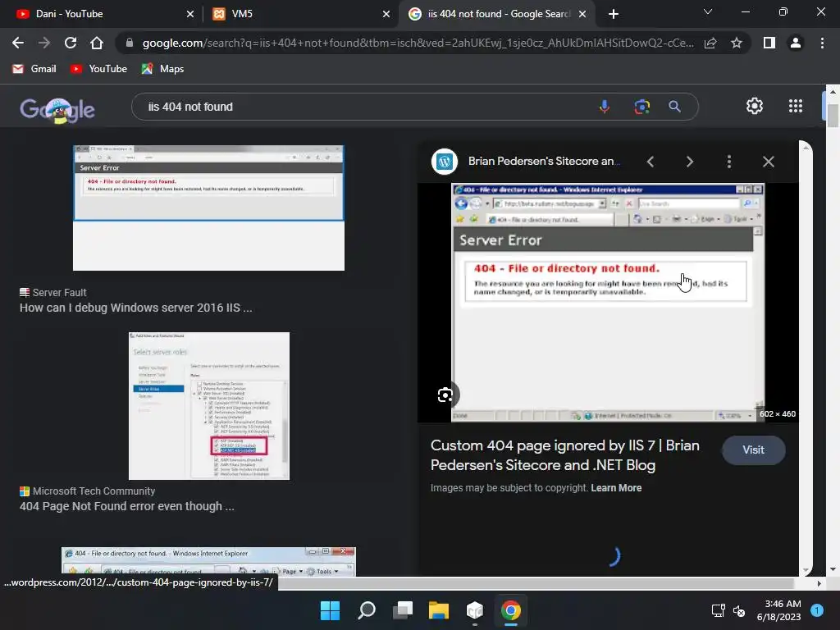Screen dimensions: 840x630
Task: Click the preview panel vertical scrollbar
Action: click(x=806, y=358)
